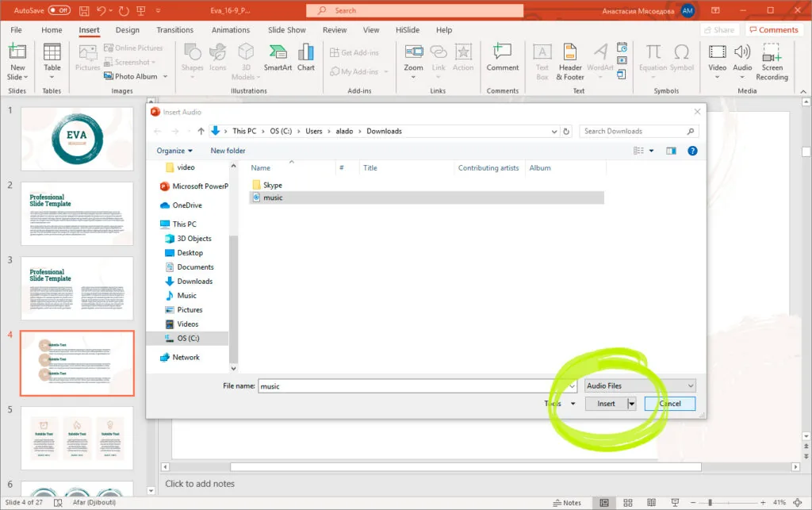Switch to Slide Sorter view icon
This screenshot has height=510, width=812.
tap(628, 503)
